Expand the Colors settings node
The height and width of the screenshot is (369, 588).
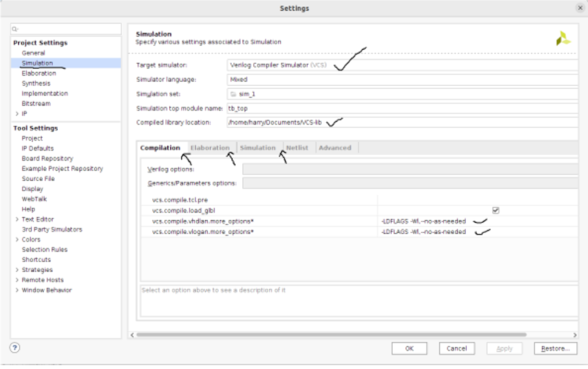click(16, 239)
